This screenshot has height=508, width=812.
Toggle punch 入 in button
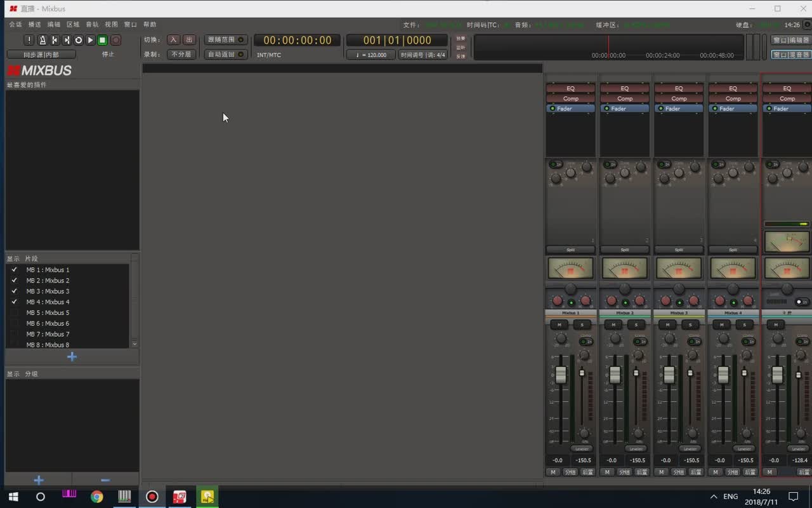173,39
